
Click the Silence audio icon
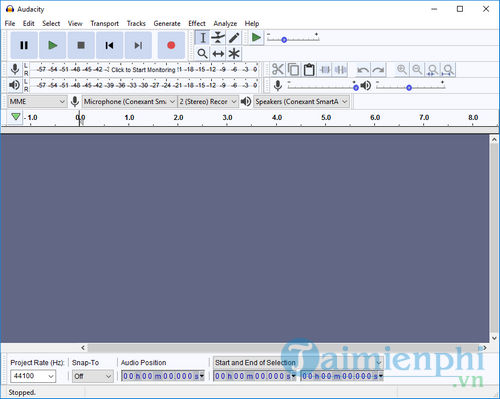pos(341,69)
